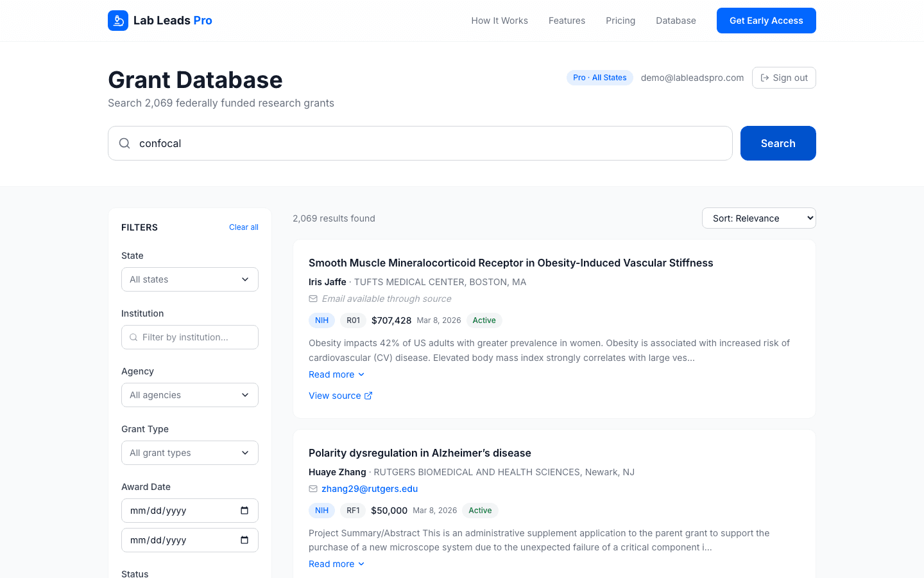Click the NIH tag on the Iris Jaffe grant
Image resolution: width=924 pixels, height=578 pixels.
pyautogui.click(x=322, y=320)
